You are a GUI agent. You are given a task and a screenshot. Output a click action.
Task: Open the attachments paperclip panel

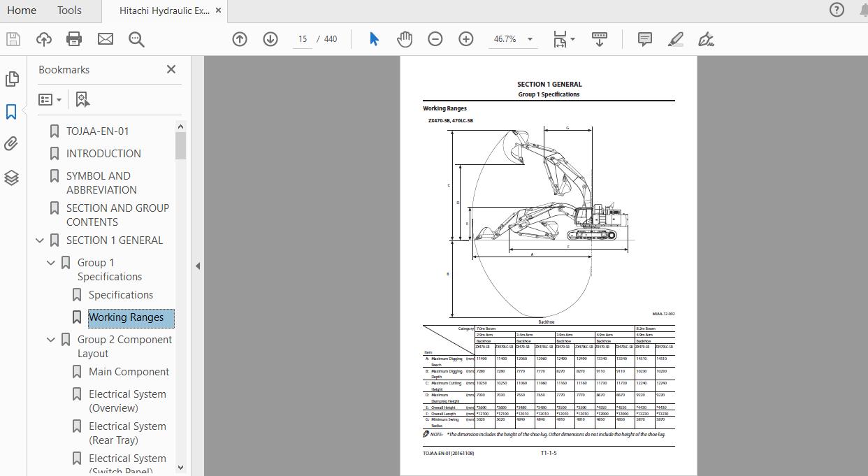pyautogui.click(x=11, y=144)
